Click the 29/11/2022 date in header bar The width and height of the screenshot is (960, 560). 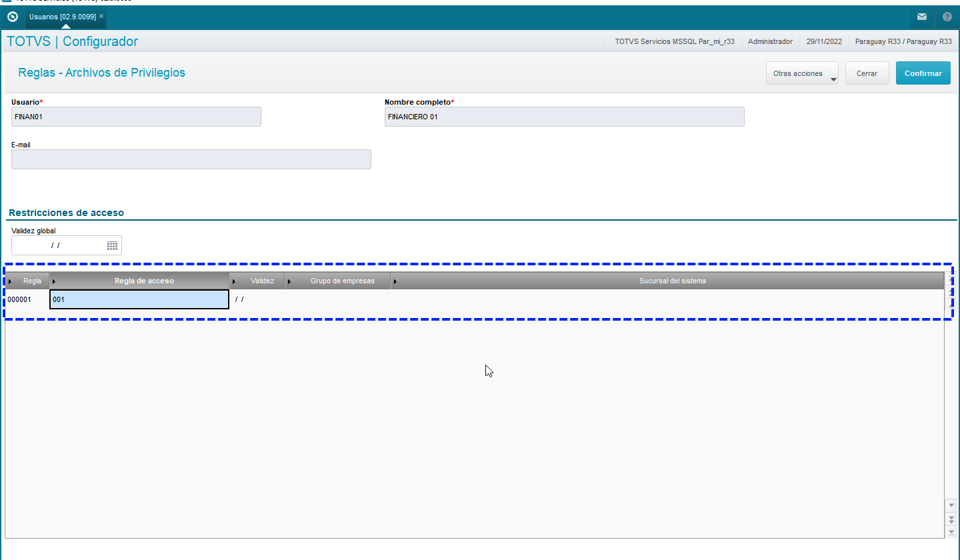point(824,41)
